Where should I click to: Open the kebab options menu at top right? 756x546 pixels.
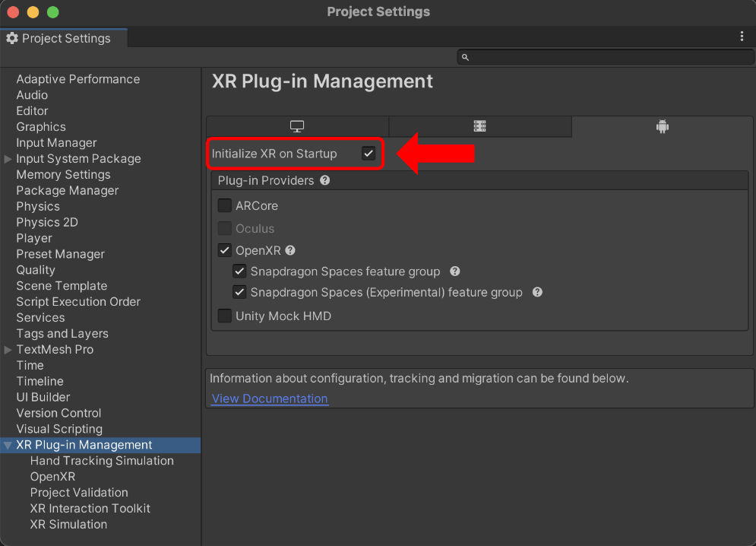click(742, 37)
